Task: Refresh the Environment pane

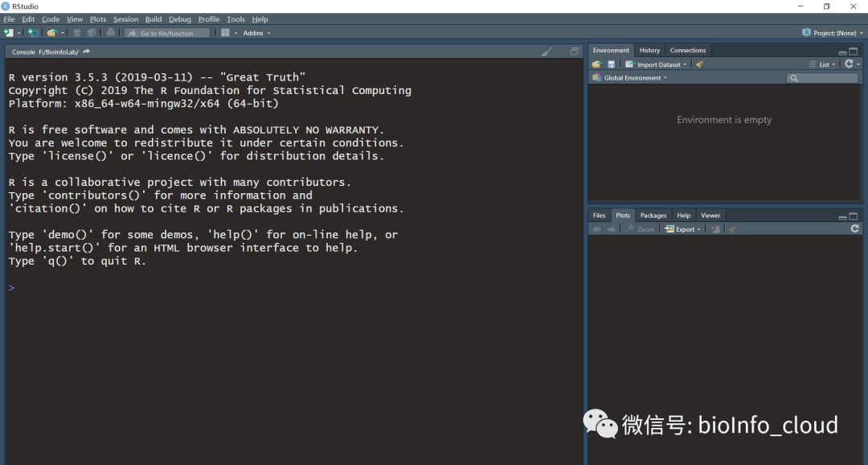Action: pyautogui.click(x=849, y=64)
